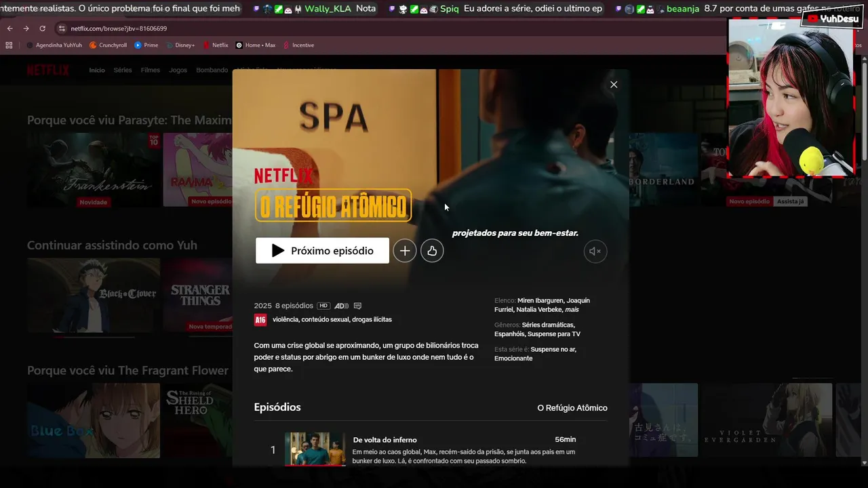This screenshot has height=488, width=868.
Task: Open the Home • Max bookmark
Action: (256, 45)
